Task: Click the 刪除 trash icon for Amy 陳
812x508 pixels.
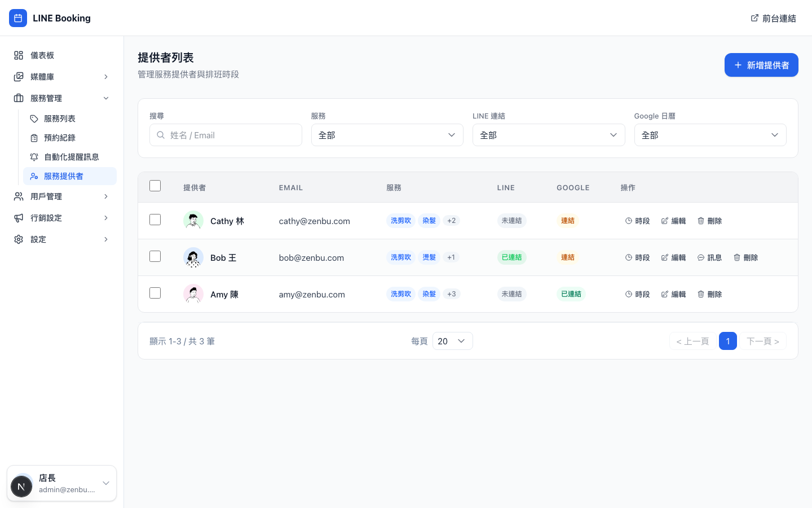Action: click(x=701, y=294)
